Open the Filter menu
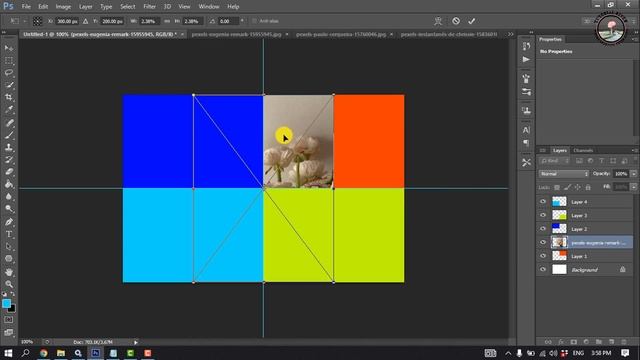The image size is (640, 360). click(149, 7)
